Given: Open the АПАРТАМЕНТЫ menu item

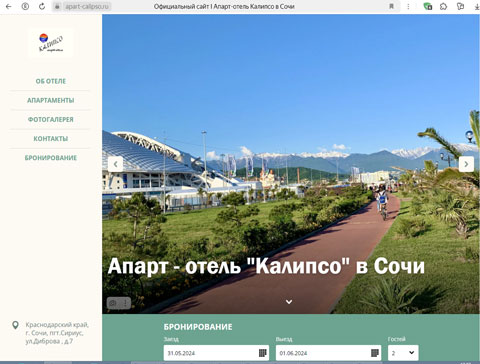Looking at the screenshot, I should pyautogui.click(x=51, y=100).
